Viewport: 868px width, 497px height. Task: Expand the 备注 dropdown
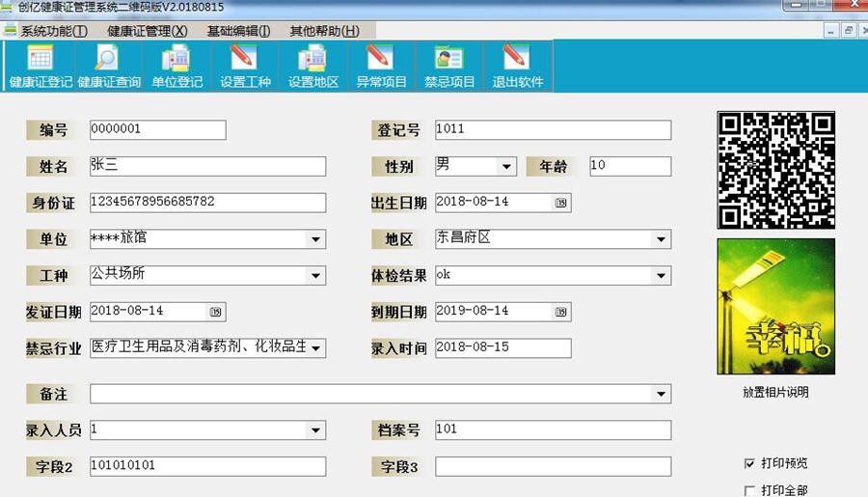(x=661, y=394)
